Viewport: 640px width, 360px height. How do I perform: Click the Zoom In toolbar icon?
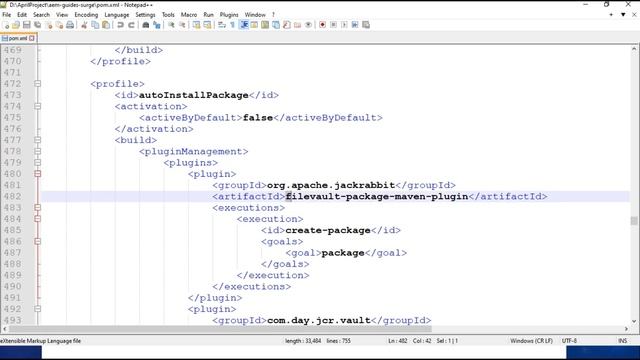click(171, 25)
